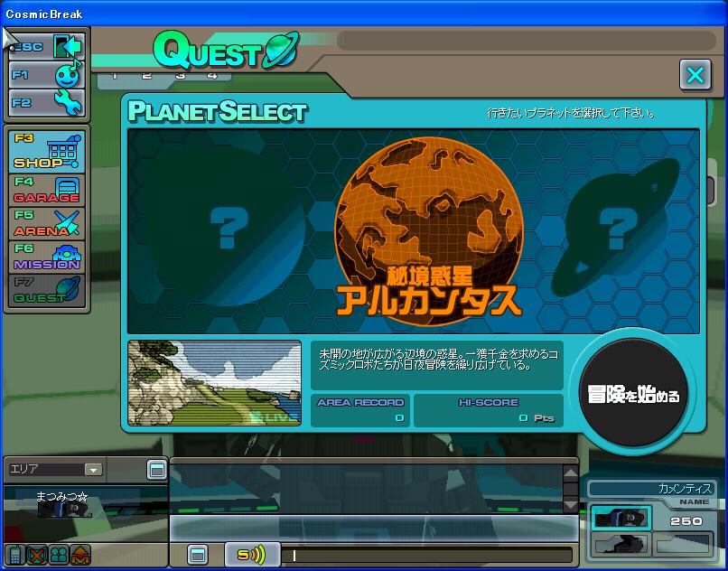Click the planet description text box
The image size is (728, 571).
click(436, 365)
